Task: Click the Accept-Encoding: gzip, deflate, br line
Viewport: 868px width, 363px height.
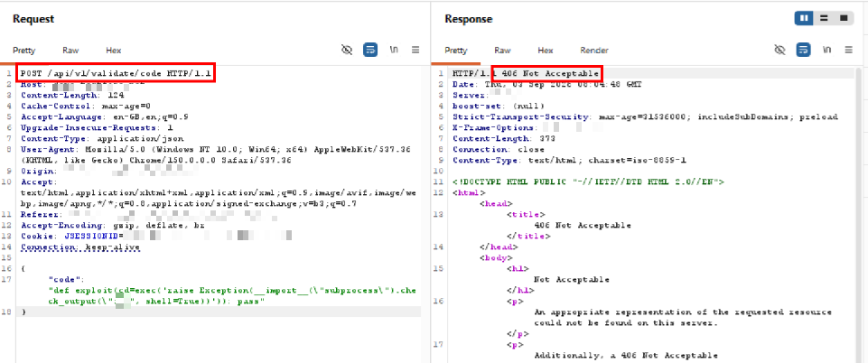Action: point(113,225)
